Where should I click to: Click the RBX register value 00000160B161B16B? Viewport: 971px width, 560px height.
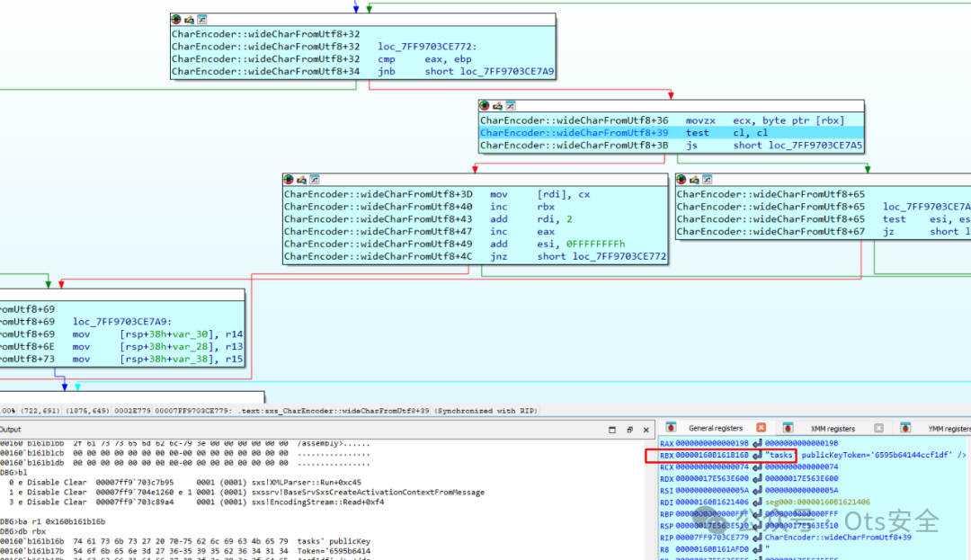click(711, 455)
